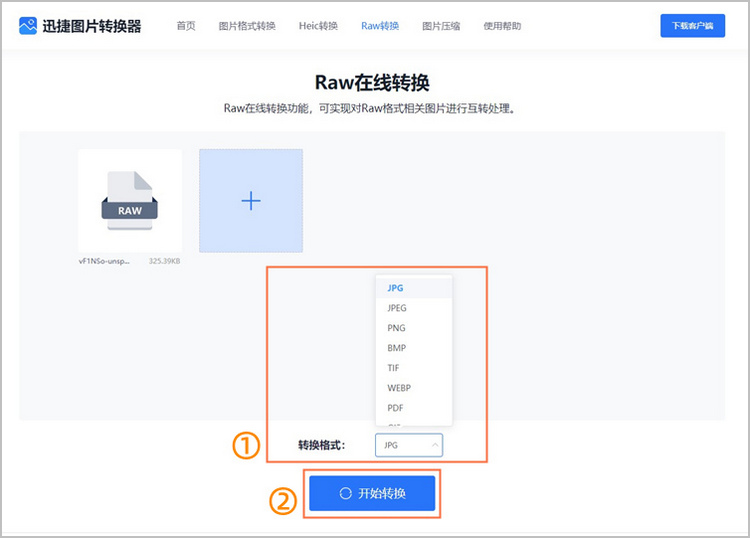Choose JPEG from the format list

click(397, 308)
